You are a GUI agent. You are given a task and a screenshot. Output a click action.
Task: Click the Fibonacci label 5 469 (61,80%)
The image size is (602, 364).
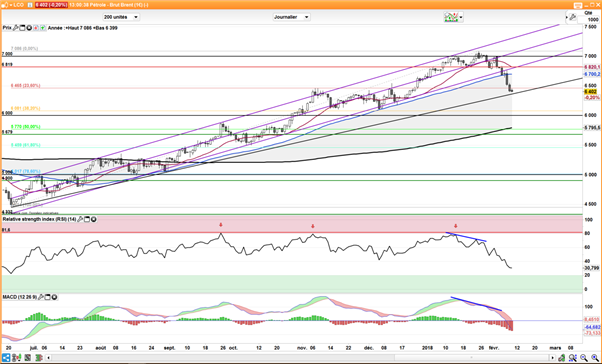tap(25, 145)
